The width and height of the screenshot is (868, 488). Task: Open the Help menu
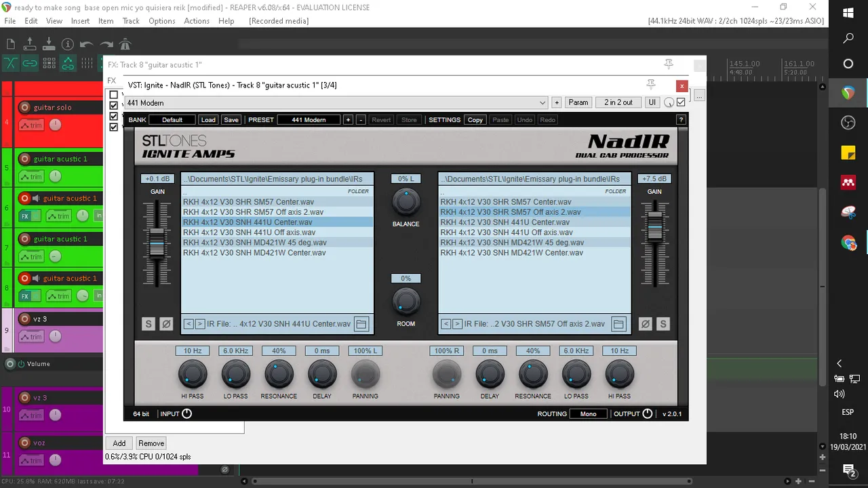(226, 21)
